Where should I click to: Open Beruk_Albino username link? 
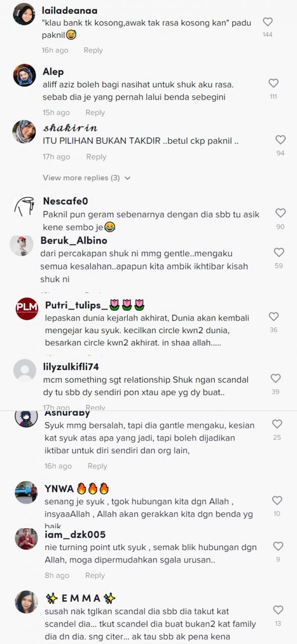tap(70, 240)
